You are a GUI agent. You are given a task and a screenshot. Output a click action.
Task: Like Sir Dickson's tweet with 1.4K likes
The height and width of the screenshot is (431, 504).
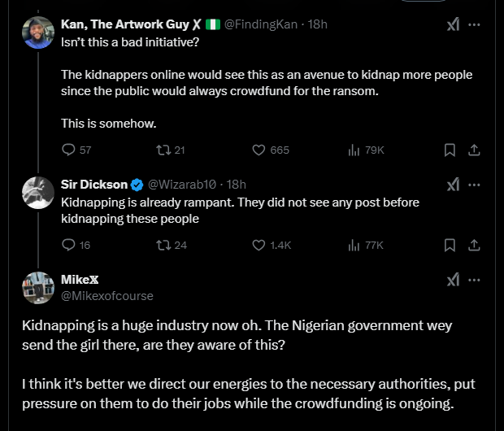tap(259, 245)
